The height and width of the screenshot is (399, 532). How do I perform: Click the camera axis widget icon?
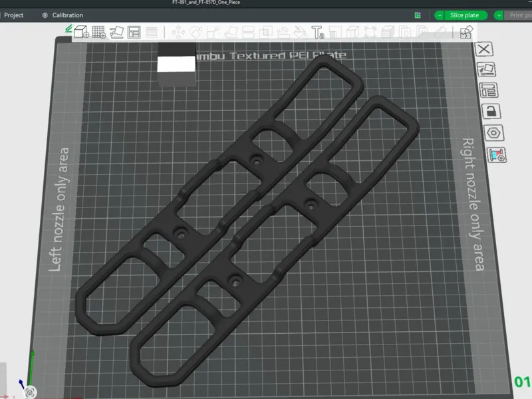coord(30,392)
